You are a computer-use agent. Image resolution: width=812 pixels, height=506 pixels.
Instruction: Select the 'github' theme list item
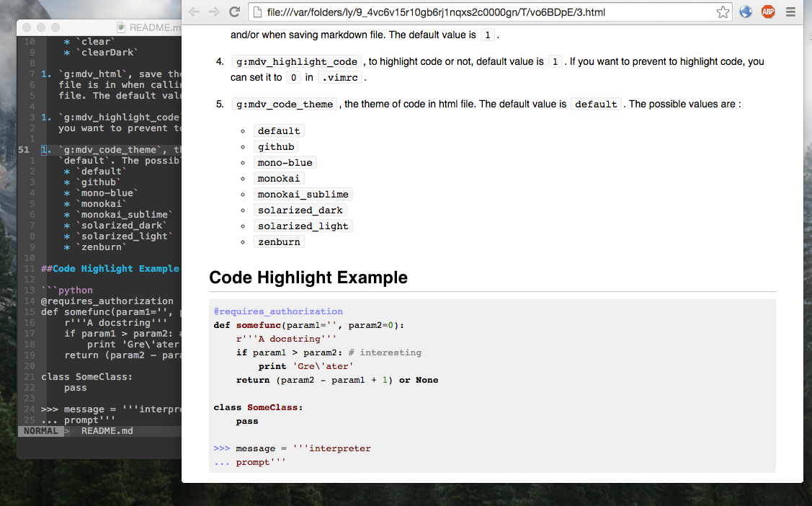coord(276,147)
